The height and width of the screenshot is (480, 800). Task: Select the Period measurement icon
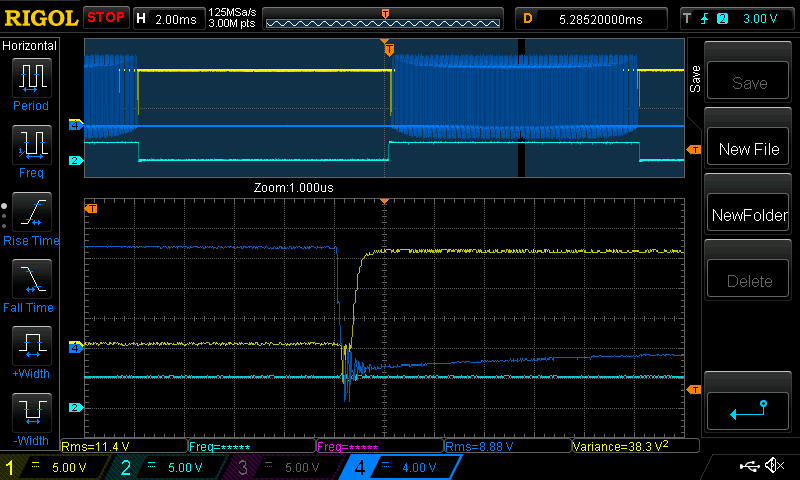[x=31, y=77]
